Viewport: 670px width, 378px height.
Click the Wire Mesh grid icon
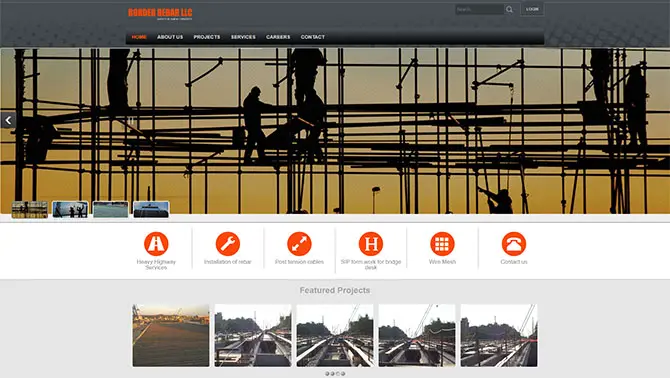click(442, 243)
